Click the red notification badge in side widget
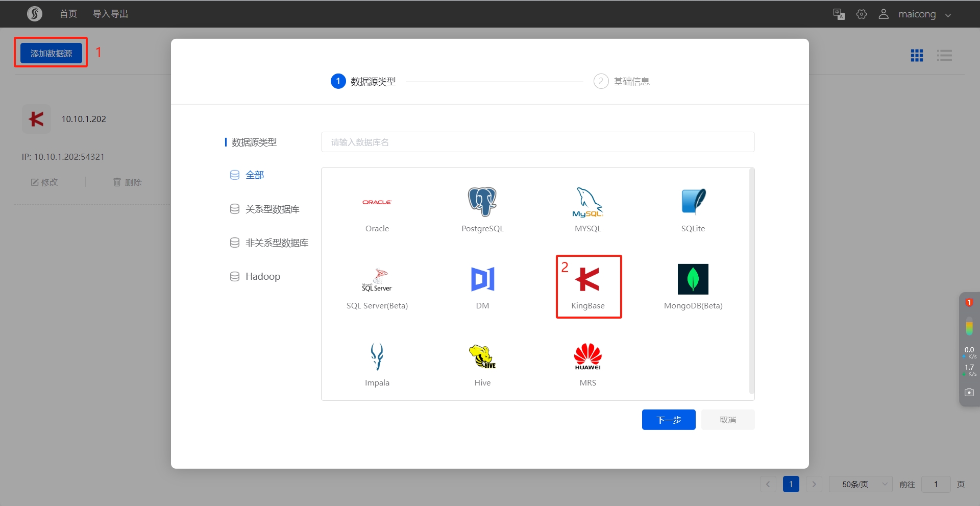Image resolution: width=980 pixels, height=506 pixels. 969,302
